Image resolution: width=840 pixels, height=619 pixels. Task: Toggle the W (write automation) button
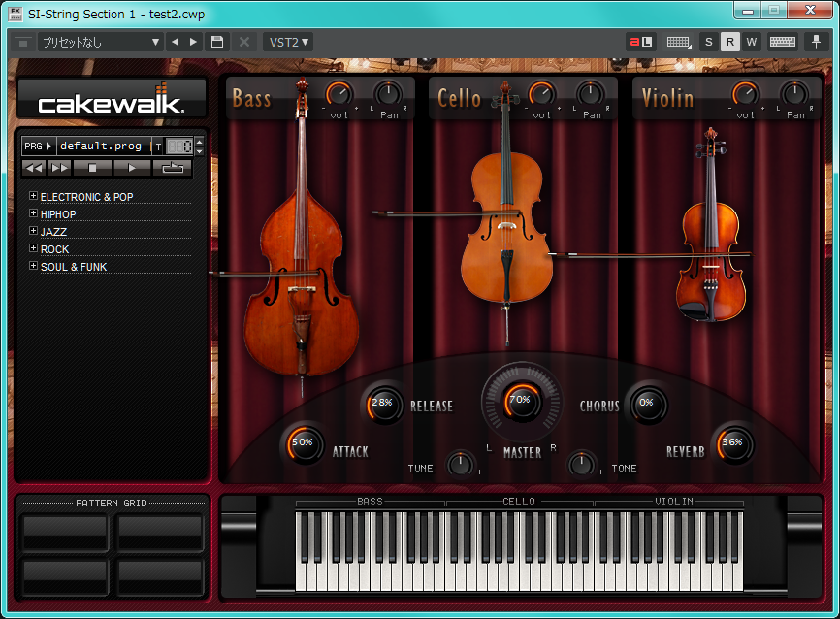751,42
